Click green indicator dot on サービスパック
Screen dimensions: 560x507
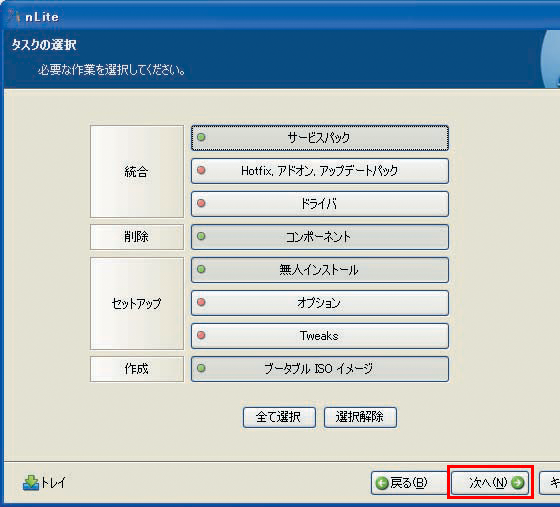[x=201, y=137]
